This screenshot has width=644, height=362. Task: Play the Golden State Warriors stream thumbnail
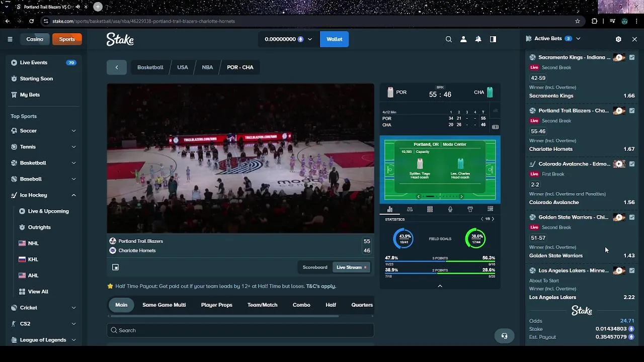tap(619, 217)
